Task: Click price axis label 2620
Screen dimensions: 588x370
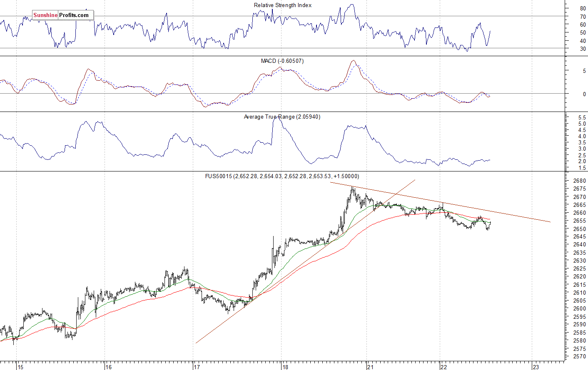Action: [x=580, y=277]
